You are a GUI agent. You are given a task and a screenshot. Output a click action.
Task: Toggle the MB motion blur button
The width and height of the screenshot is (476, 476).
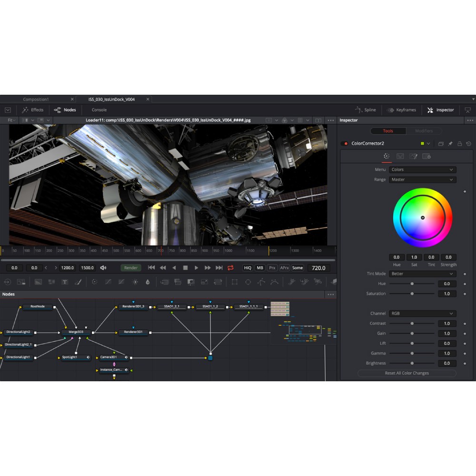[x=259, y=268]
